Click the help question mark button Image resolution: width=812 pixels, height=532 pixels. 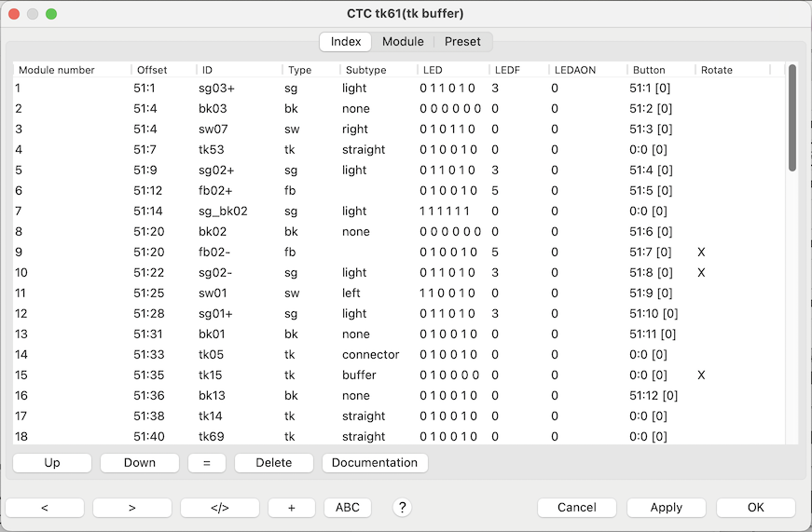402,508
